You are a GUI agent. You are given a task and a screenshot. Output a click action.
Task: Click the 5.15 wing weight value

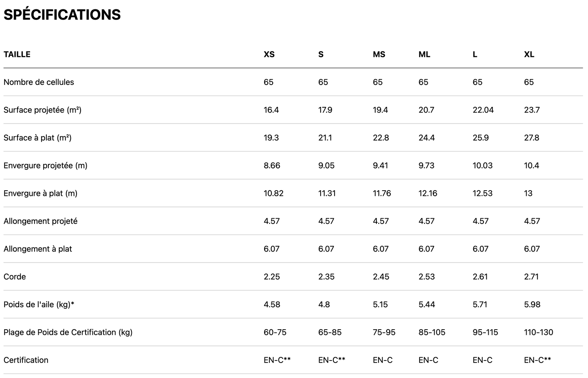380,304
